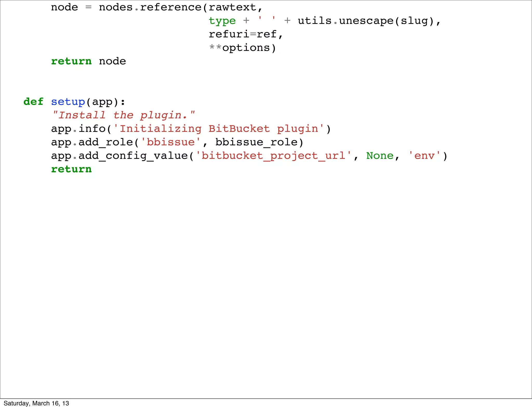Click 'app.add_config_value(' call text
Screen dimensions: 532x409
122,156
